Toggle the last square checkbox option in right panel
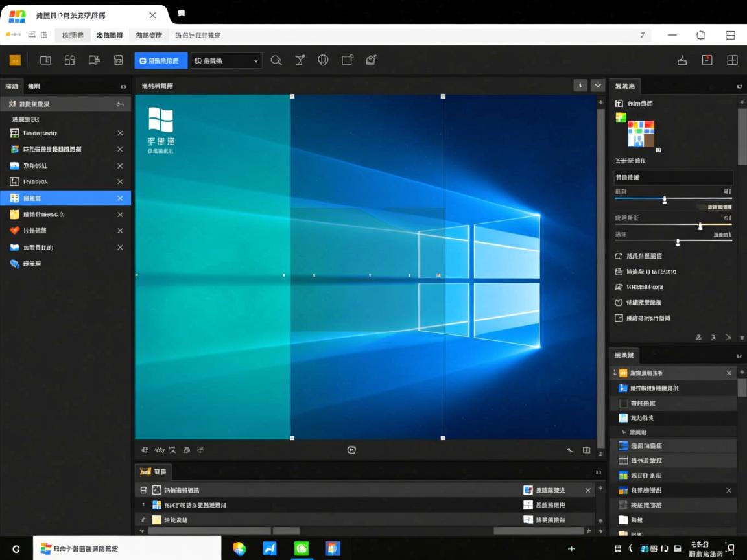The image size is (747, 560). [619, 318]
